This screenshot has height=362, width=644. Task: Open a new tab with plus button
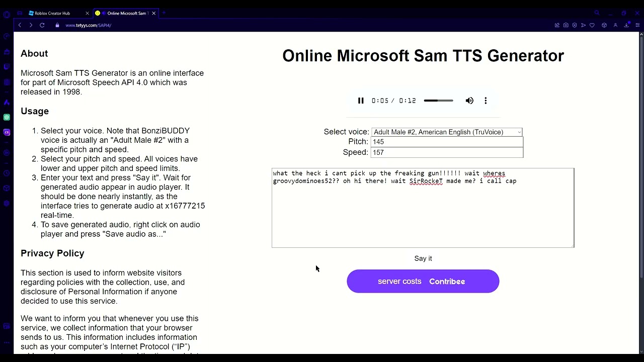click(x=164, y=13)
